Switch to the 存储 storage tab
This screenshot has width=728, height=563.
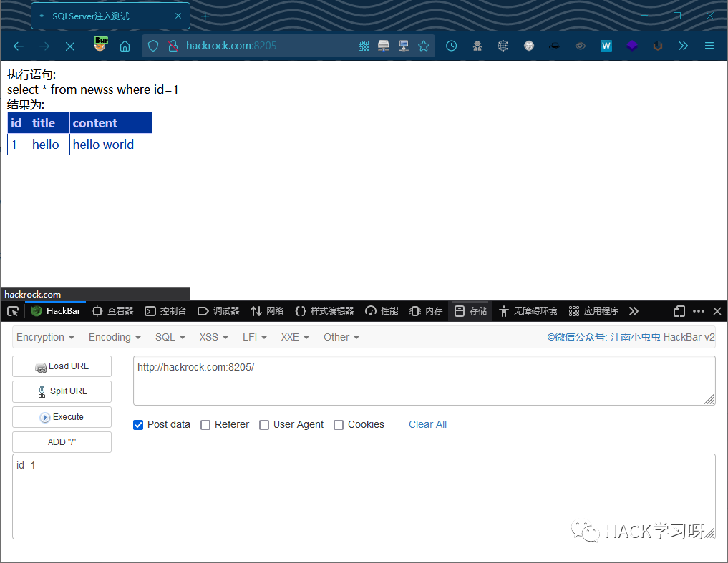click(x=471, y=311)
